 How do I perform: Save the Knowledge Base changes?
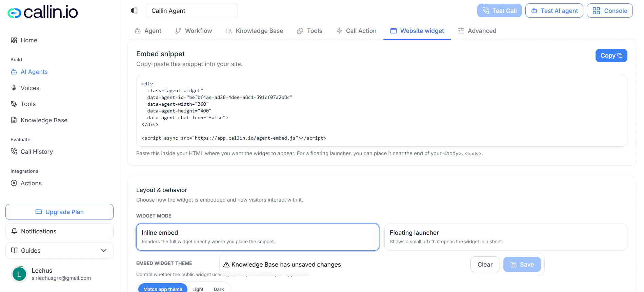coord(522,264)
